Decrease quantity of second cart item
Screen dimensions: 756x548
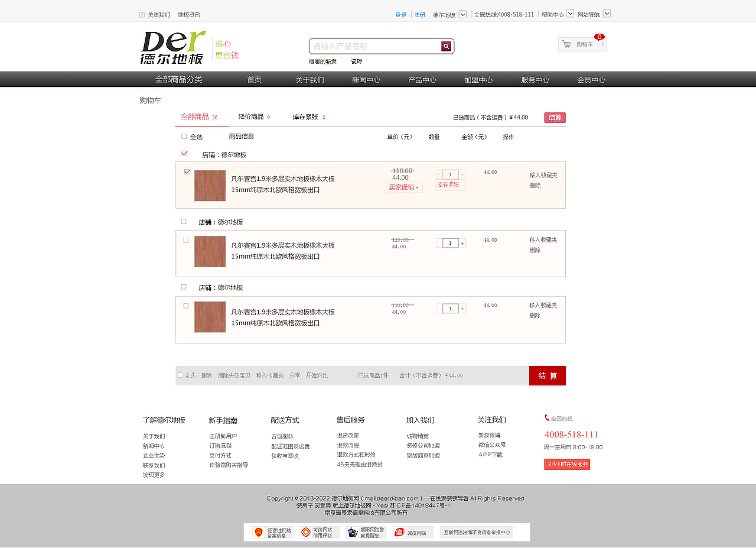point(439,243)
